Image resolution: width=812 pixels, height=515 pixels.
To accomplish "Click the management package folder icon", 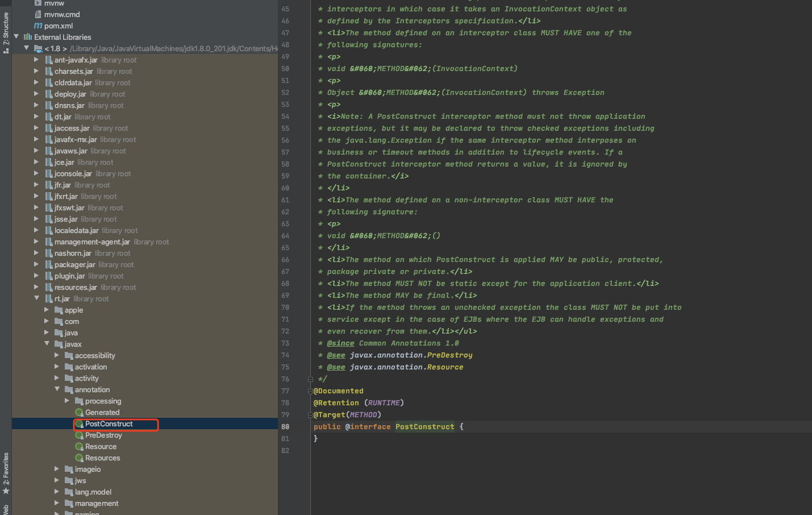I will coord(69,503).
